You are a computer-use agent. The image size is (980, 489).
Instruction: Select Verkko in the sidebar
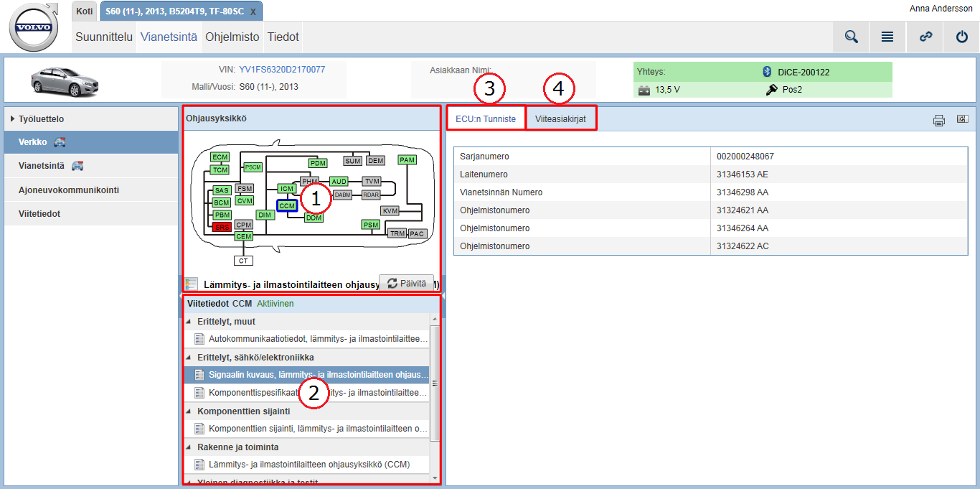tap(91, 142)
